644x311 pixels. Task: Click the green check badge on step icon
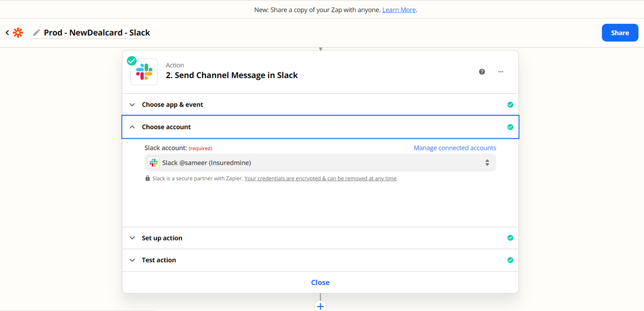tap(132, 61)
